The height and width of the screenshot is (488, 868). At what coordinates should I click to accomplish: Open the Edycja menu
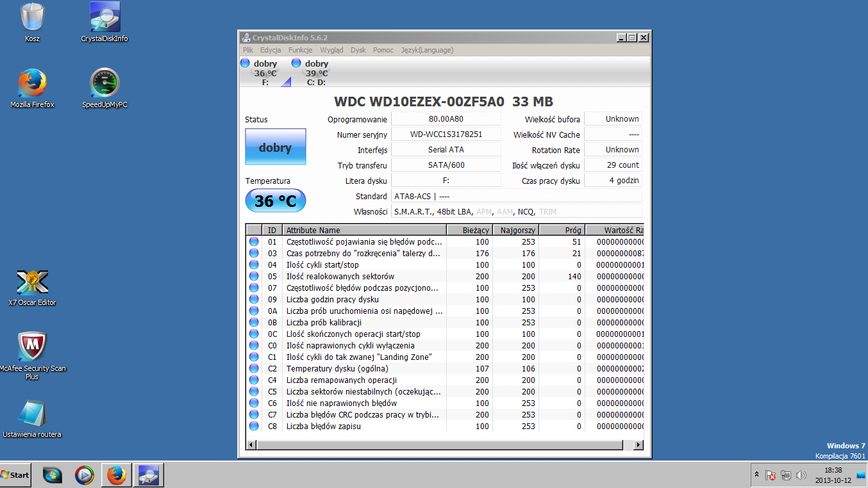point(271,50)
